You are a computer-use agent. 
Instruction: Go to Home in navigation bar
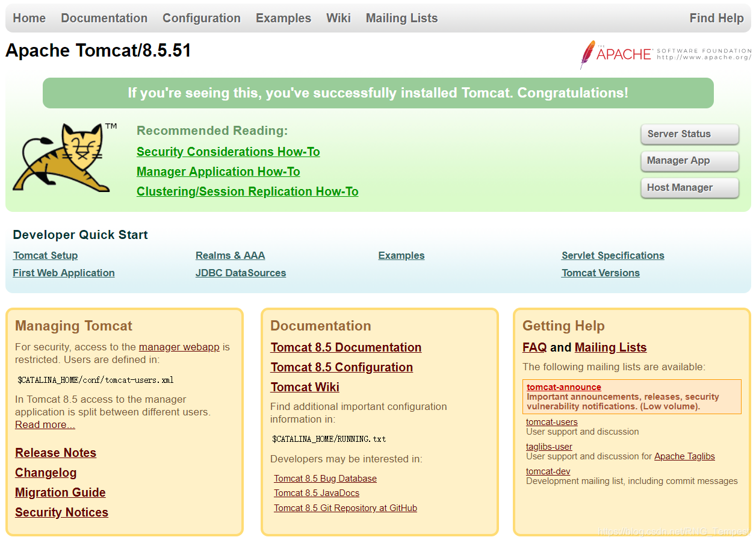(x=29, y=18)
